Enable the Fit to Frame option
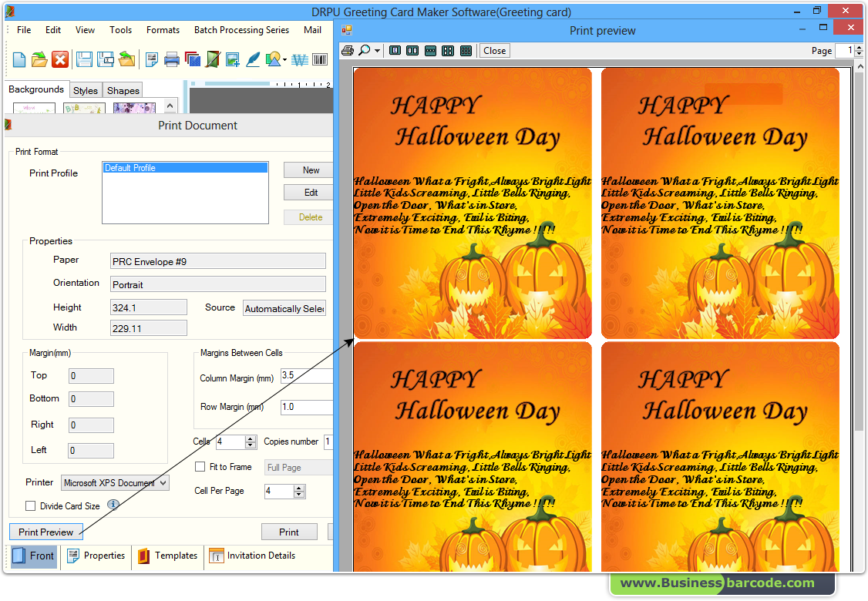 198,466
